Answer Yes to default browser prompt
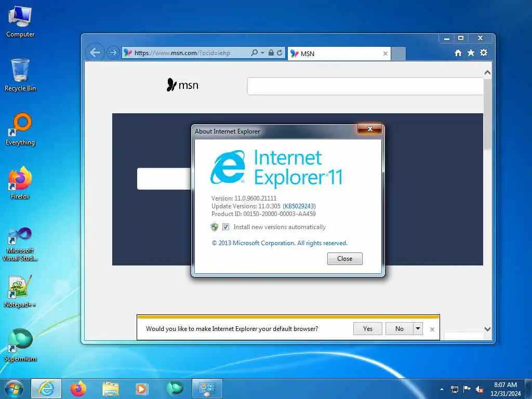The image size is (532, 399). tap(368, 328)
